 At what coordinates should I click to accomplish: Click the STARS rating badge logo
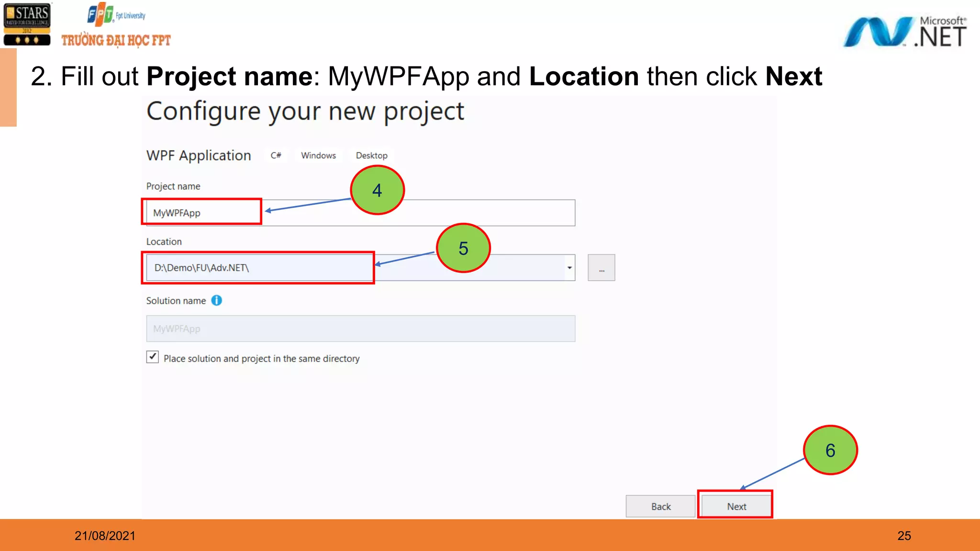(x=27, y=24)
